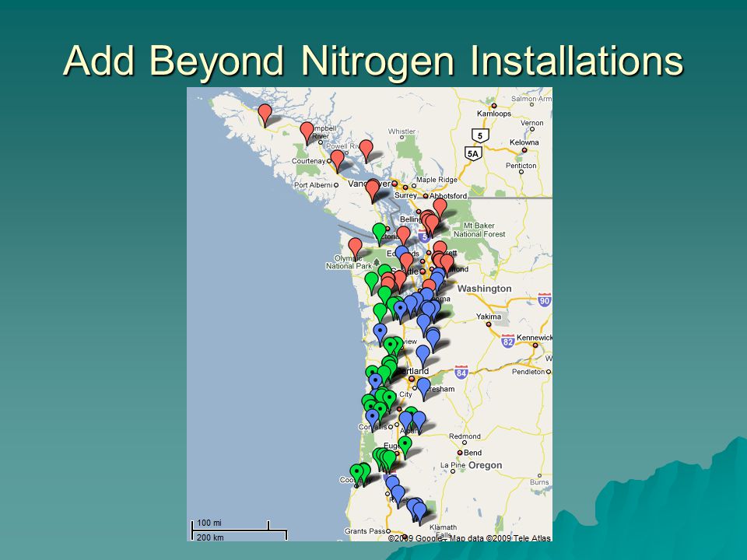This screenshot has width=747, height=560.
Task: Select the Mt Baker National Forest label
Action: click(479, 230)
